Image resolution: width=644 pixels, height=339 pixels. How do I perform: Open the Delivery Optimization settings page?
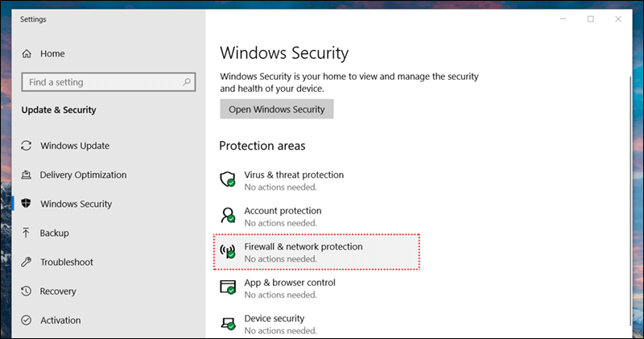tap(83, 175)
